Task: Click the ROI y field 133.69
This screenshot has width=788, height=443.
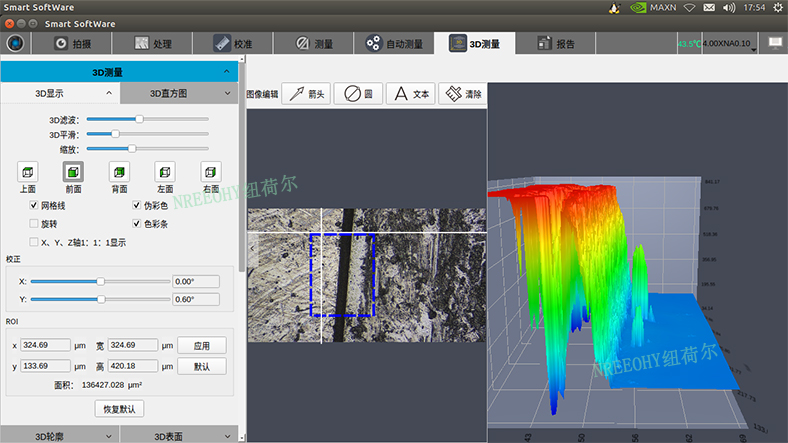Action: click(45, 366)
